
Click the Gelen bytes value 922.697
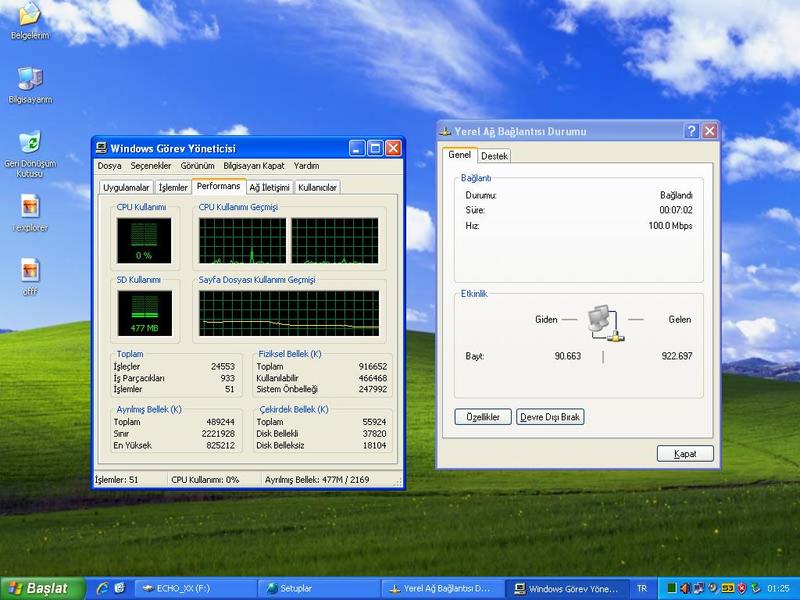pyautogui.click(x=677, y=356)
